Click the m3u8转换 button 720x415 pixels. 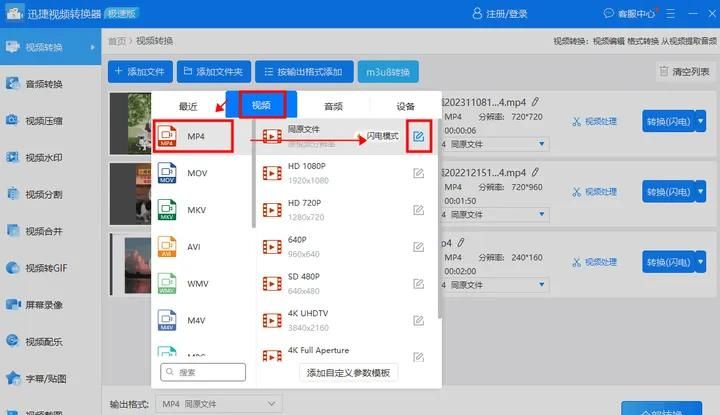click(x=388, y=72)
